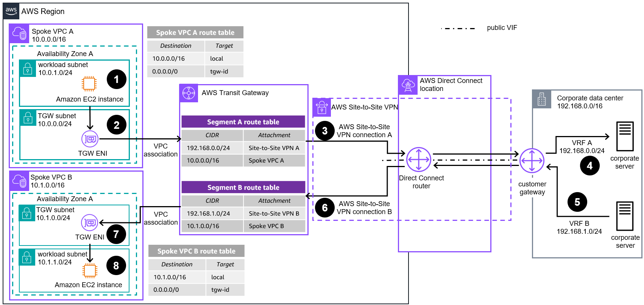Click the TGW subnet 10.0.0.0/24 lock icon

pyautogui.click(x=28, y=118)
